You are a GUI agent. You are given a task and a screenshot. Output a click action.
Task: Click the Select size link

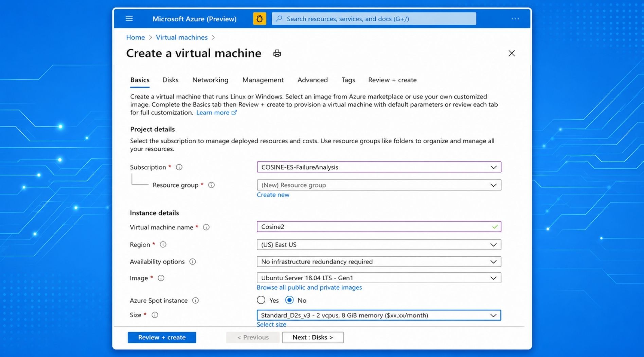271,324
